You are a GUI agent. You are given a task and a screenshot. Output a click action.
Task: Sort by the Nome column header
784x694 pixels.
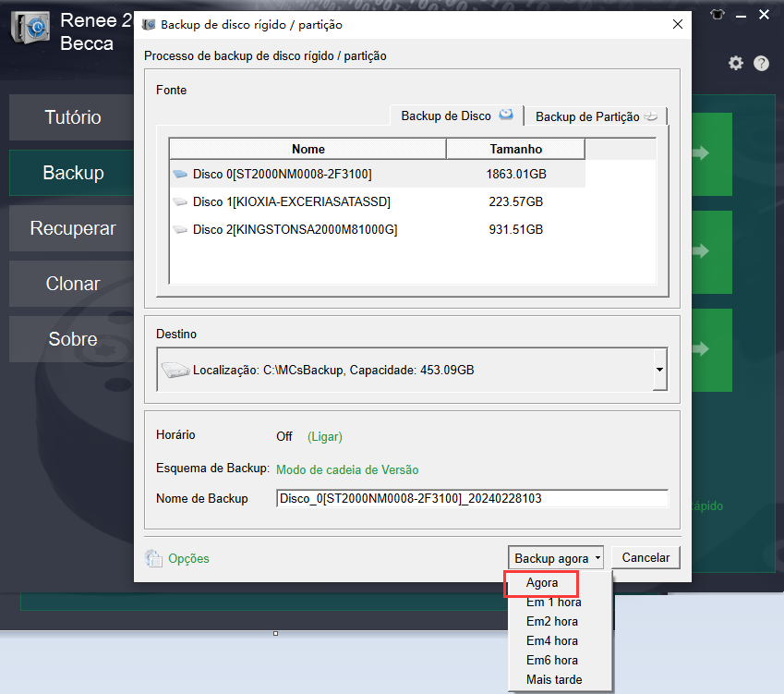(x=308, y=149)
